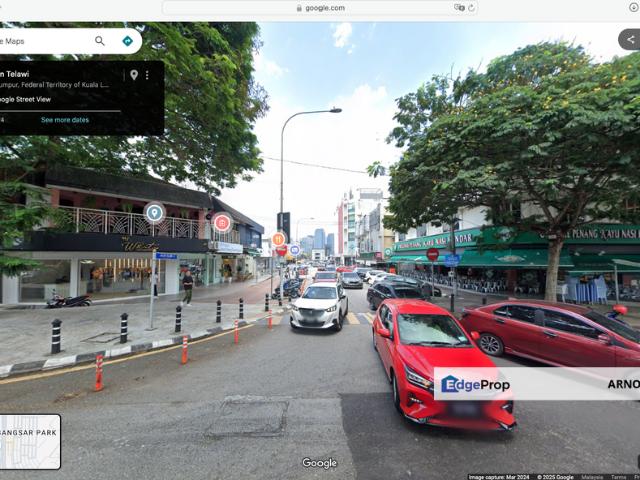Open See more dates link
The width and height of the screenshot is (640, 480).
pos(64,120)
